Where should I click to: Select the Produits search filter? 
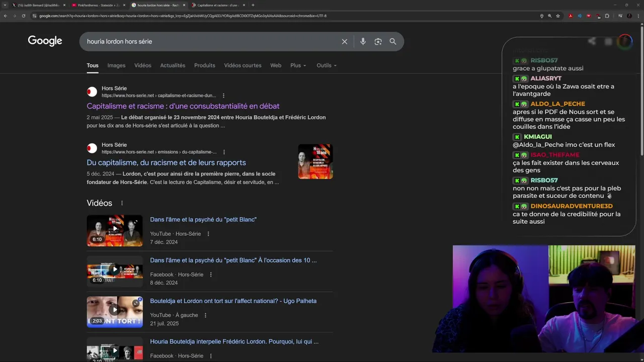pyautogui.click(x=205, y=65)
